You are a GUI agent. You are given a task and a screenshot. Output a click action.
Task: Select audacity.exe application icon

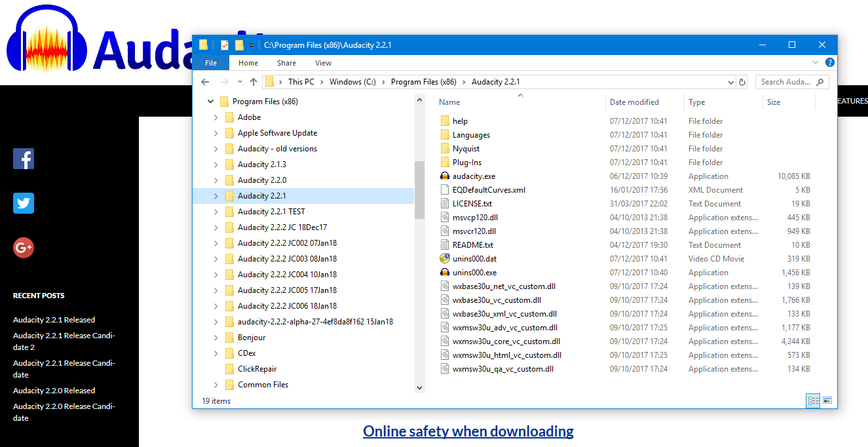point(445,176)
